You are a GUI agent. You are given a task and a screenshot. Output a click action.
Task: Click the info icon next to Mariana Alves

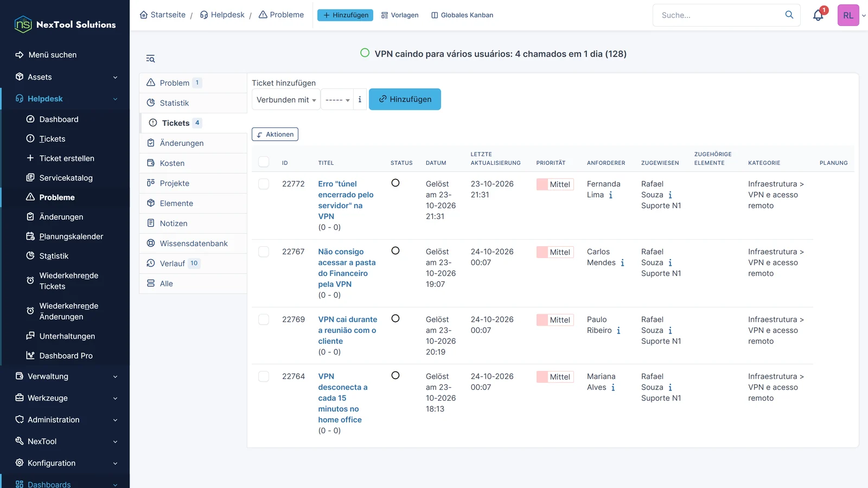[x=613, y=388]
